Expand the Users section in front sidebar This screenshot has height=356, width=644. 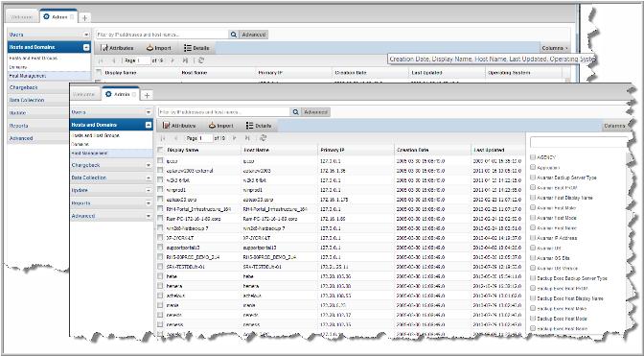coord(149,112)
